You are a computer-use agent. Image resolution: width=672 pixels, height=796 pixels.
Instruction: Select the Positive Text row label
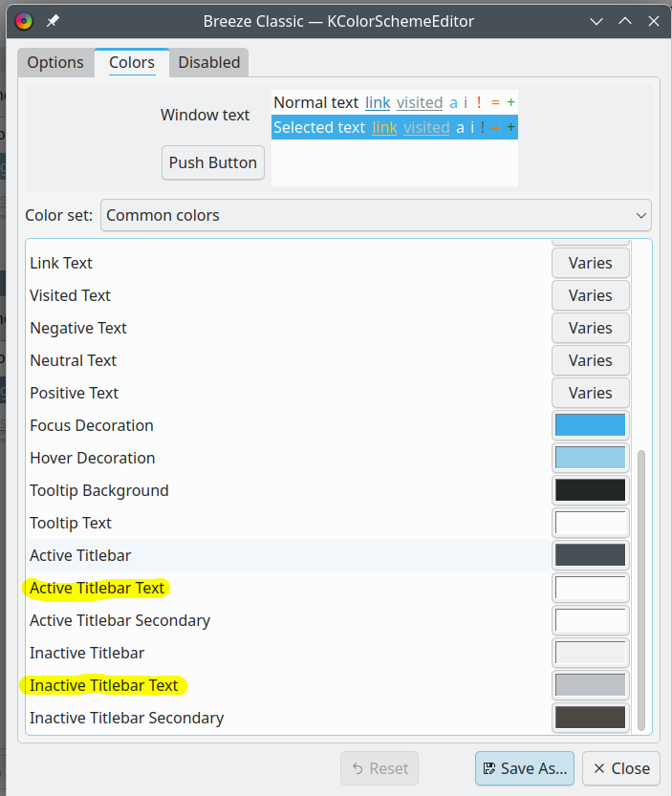tap(75, 393)
